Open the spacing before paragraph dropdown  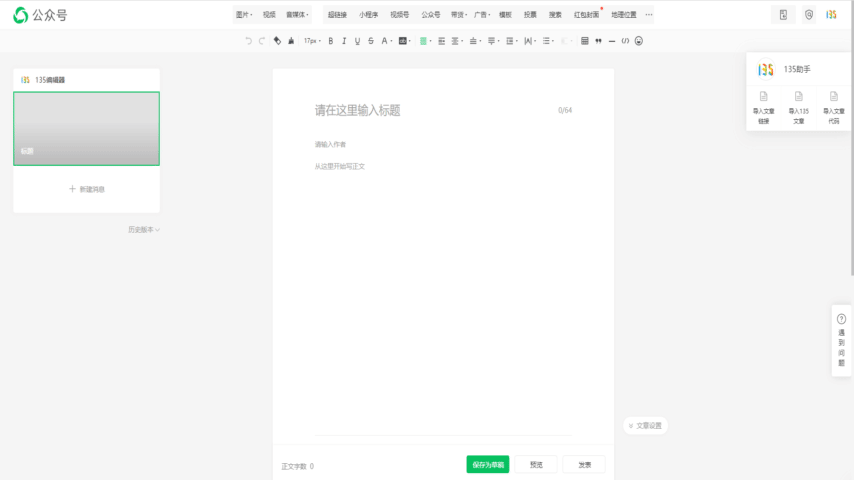(x=475, y=41)
